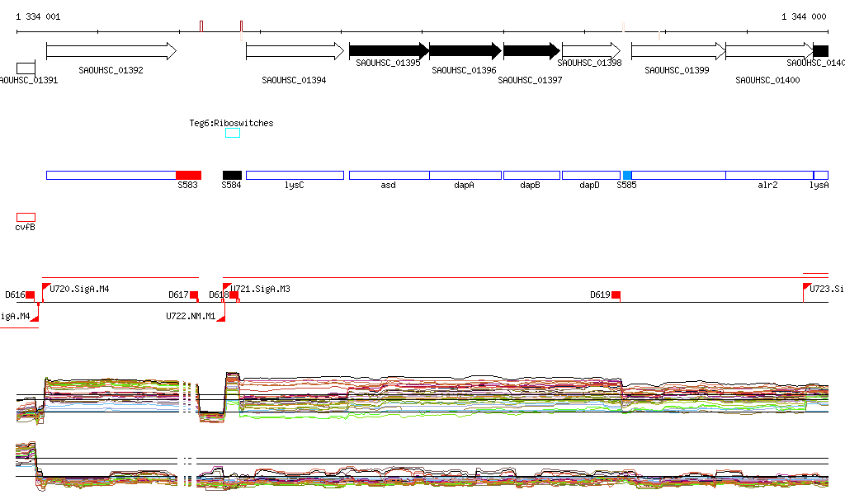
Task: Select the SAOUHSC_01399 gene arrow
Action: click(x=678, y=51)
